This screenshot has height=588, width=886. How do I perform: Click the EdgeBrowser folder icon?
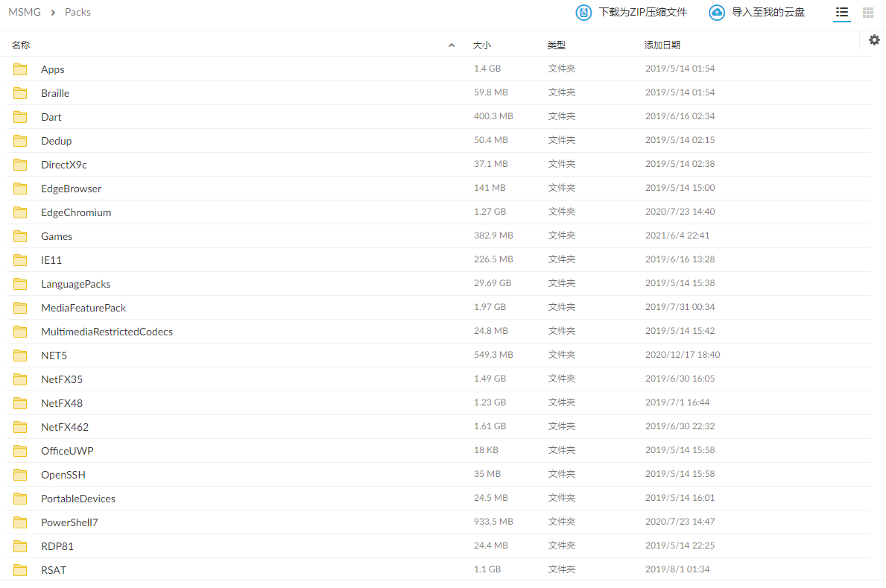[20, 189]
